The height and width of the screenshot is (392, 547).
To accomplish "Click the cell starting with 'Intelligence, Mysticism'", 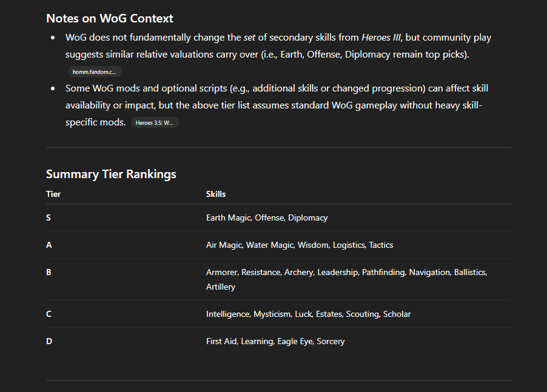I will pos(309,314).
